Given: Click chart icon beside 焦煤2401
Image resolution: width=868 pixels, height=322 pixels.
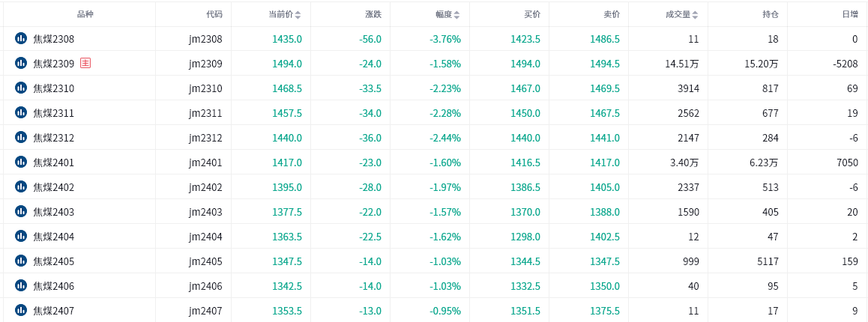Looking at the screenshot, I should [x=20, y=162].
